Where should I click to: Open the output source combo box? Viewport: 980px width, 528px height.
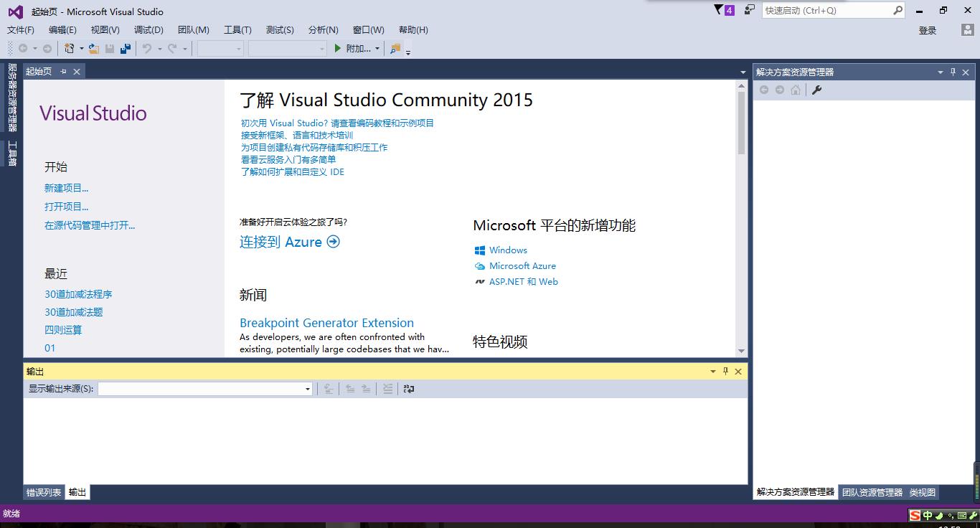pyautogui.click(x=205, y=389)
